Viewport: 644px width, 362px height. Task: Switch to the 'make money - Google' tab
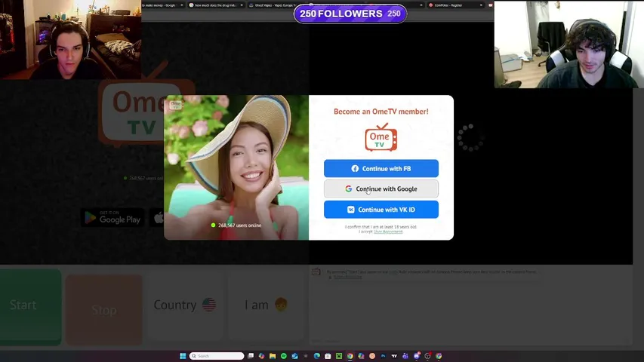coord(162,5)
